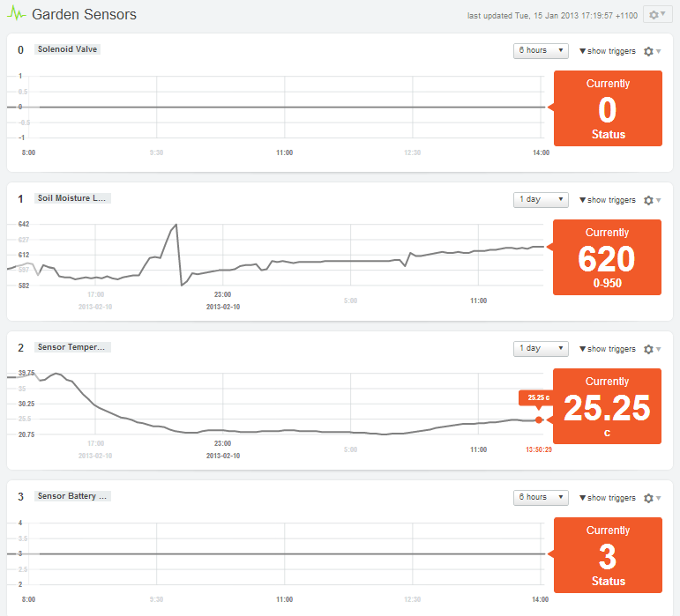Click the Soil Moisture datastream label
680x616 pixels.
click(x=72, y=198)
